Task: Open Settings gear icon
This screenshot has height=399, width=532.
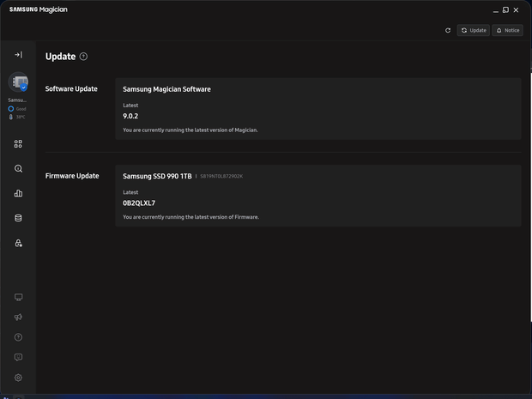Action: click(18, 378)
